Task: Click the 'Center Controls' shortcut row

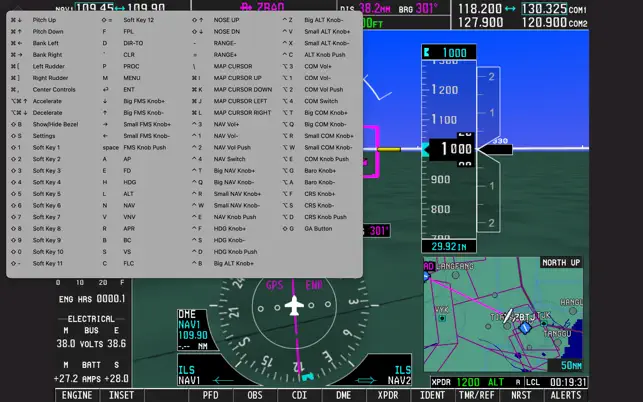Action: (x=43, y=89)
